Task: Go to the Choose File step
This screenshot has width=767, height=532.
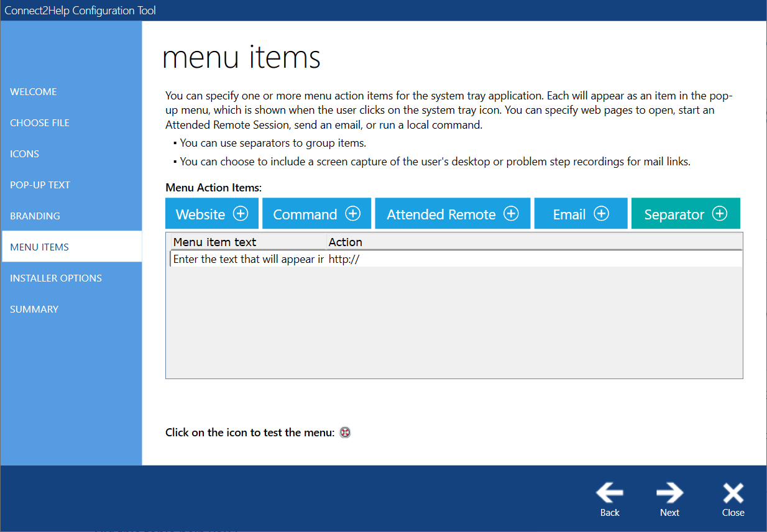Action: point(40,122)
